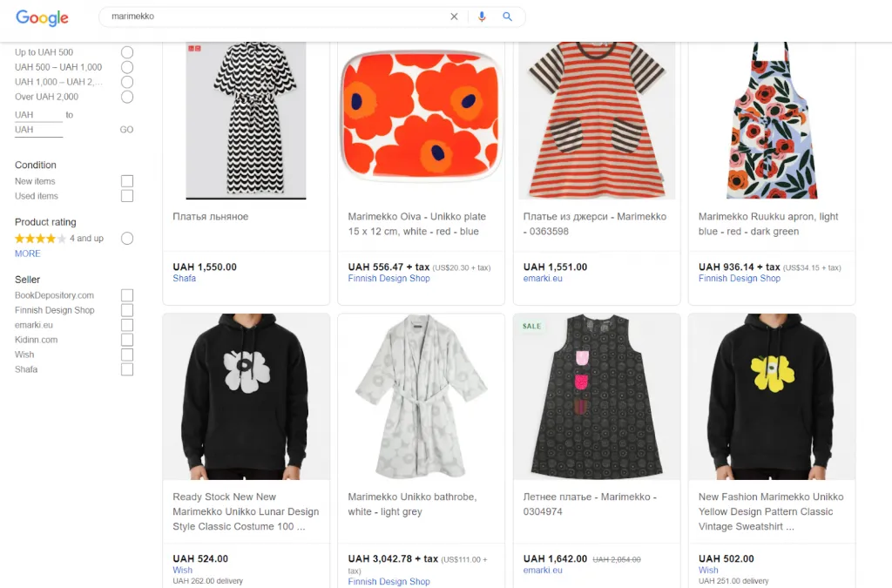Click the search magnifying glass icon

[508, 16]
